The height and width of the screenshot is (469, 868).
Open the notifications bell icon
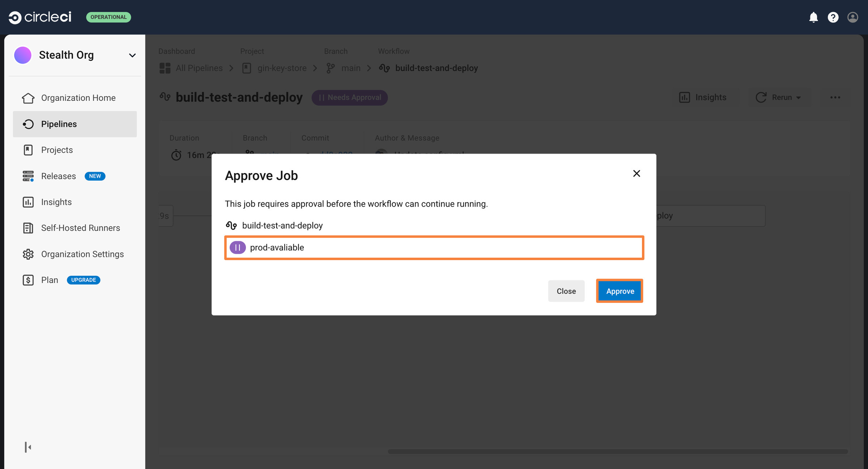(813, 17)
